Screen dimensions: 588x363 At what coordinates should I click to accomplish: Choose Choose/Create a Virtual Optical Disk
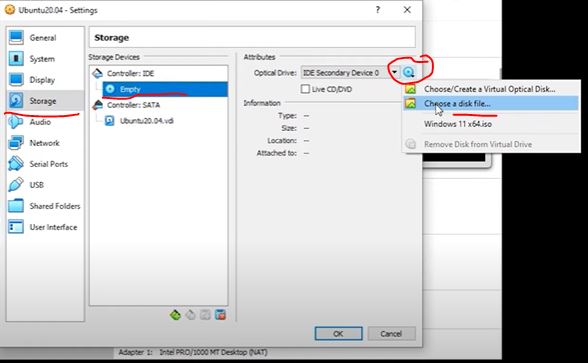tap(490, 89)
